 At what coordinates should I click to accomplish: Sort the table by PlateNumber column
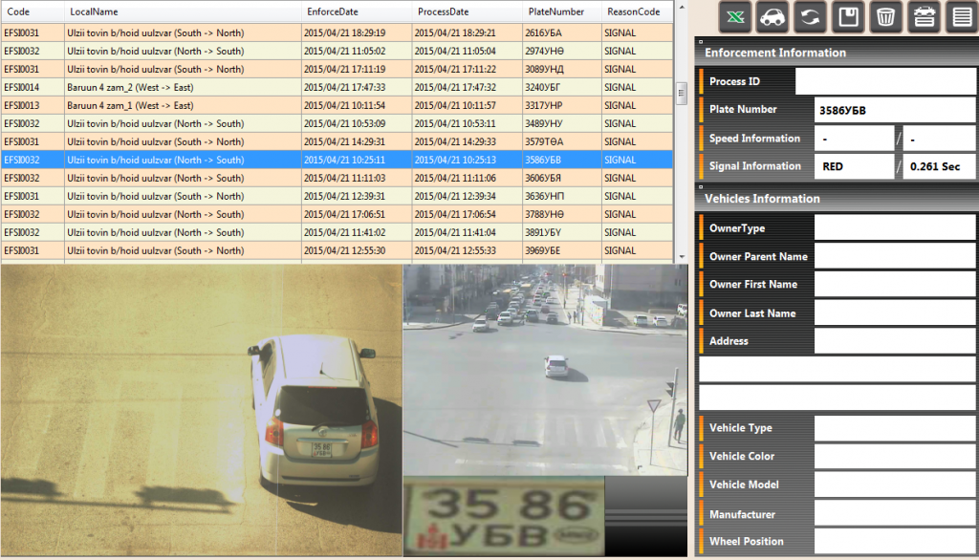coord(556,11)
